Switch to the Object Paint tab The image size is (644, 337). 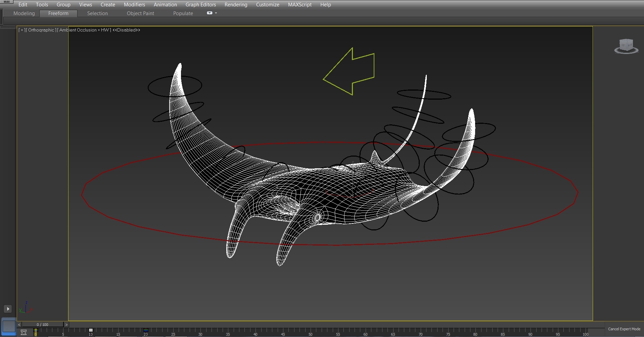tap(140, 13)
